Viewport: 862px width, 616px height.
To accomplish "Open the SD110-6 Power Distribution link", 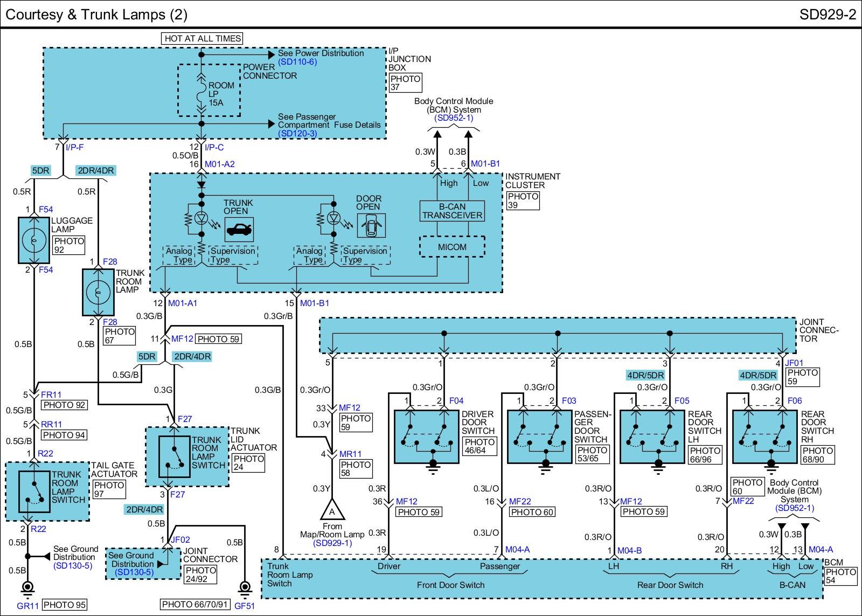I will [x=297, y=62].
